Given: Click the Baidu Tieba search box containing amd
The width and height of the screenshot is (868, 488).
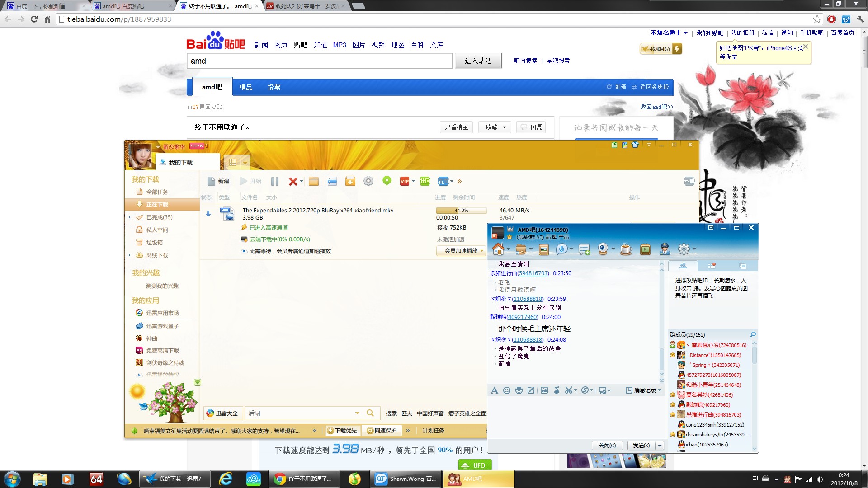Looking at the screenshot, I should (x=320, y=61).
